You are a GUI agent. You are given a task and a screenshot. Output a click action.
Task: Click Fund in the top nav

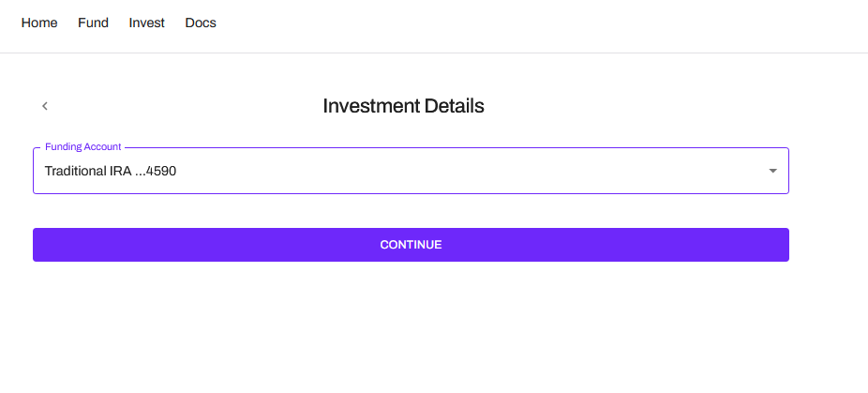[93, 23]
